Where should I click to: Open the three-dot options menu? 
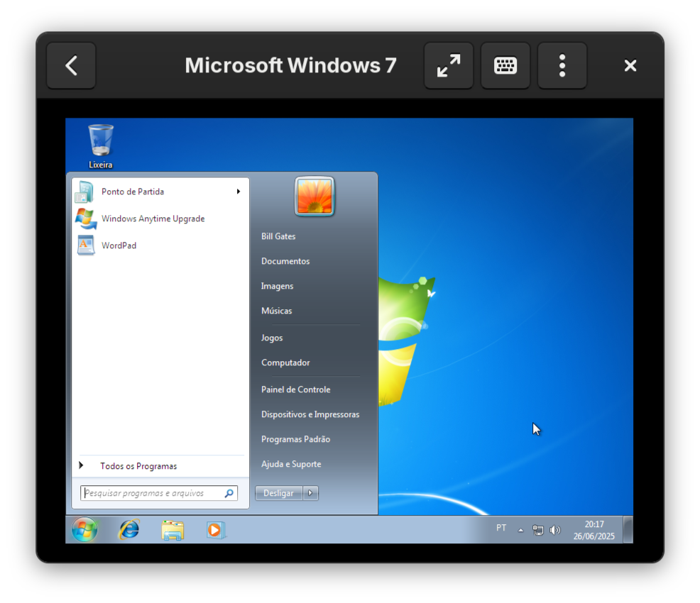coord(562,65)
